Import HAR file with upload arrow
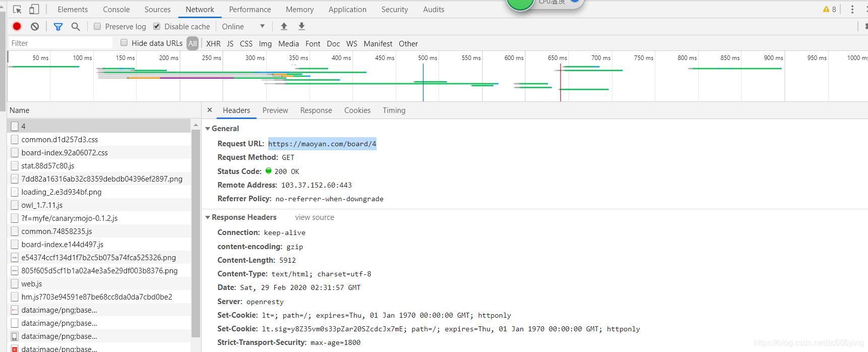The image size is (868, 352). [x=284, y=26]
